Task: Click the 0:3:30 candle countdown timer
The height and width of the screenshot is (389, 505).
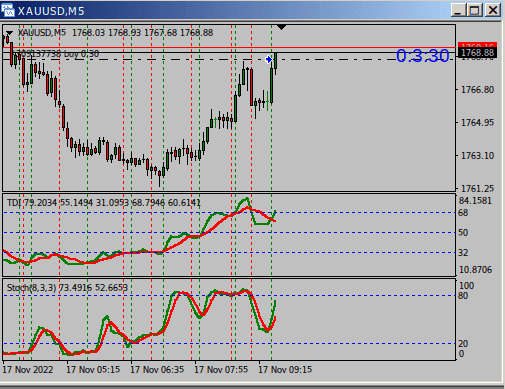Action: (x=423, y=56)
